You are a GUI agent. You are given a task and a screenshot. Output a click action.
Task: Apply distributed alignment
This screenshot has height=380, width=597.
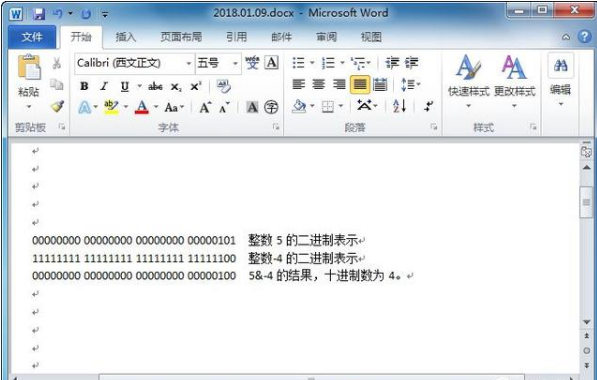coord(380,84)
